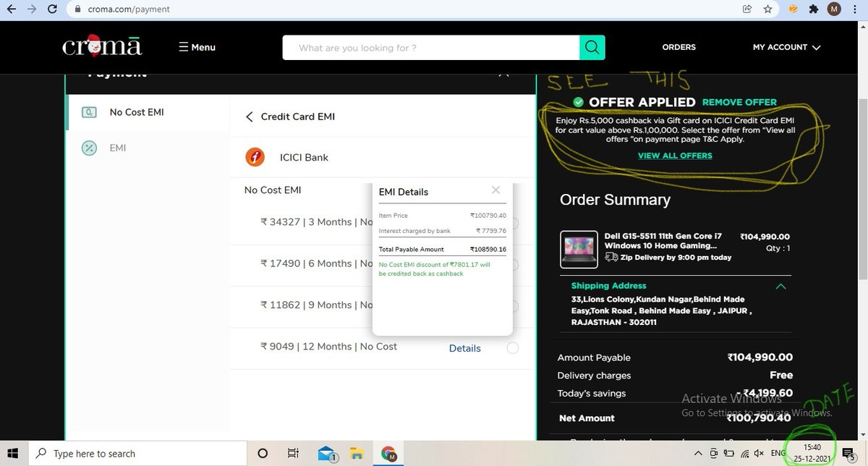Go back using the browser back arrow
Image resolution: width=868 pixels, height=466 pixels.
pos(11,9)
